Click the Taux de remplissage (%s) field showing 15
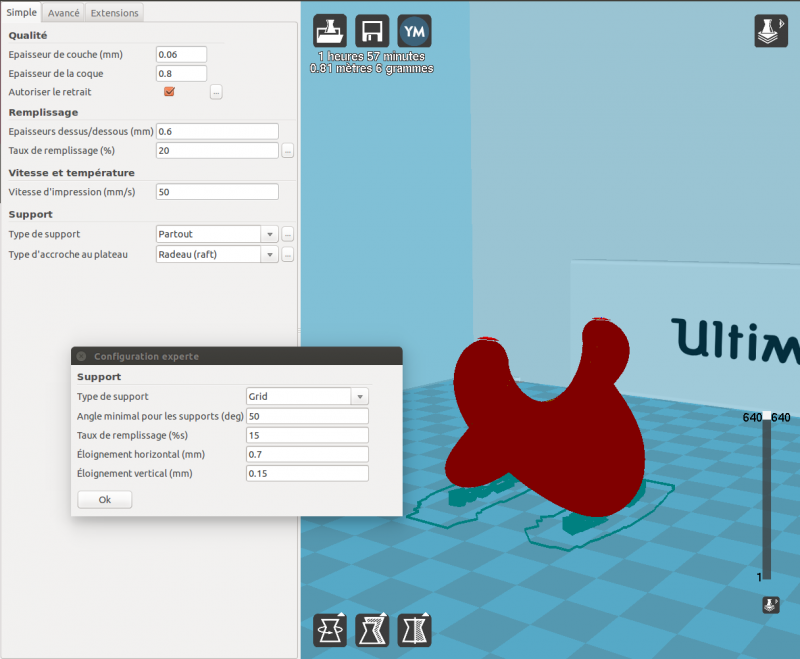This screenshot has width=800, height=659. [x=307, y=435]
